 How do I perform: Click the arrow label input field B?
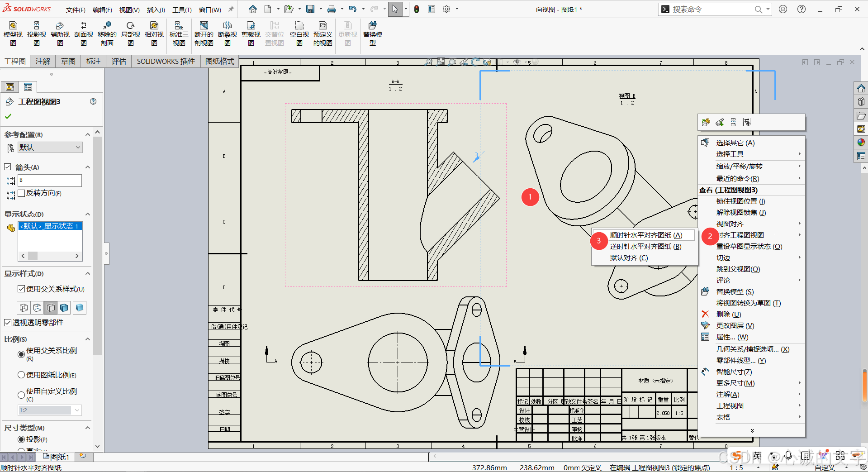(50, 180)
